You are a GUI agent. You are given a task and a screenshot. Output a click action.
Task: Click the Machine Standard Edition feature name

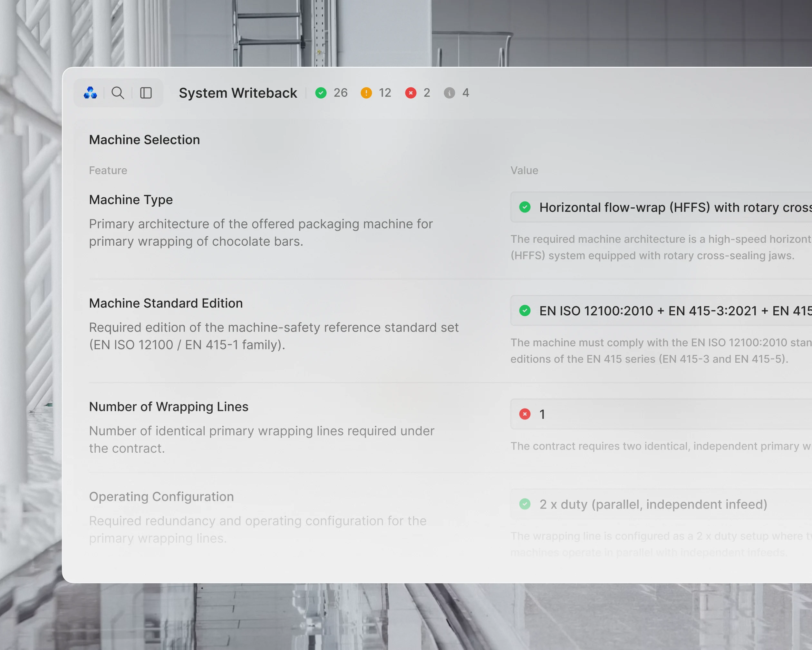[166, 303]
